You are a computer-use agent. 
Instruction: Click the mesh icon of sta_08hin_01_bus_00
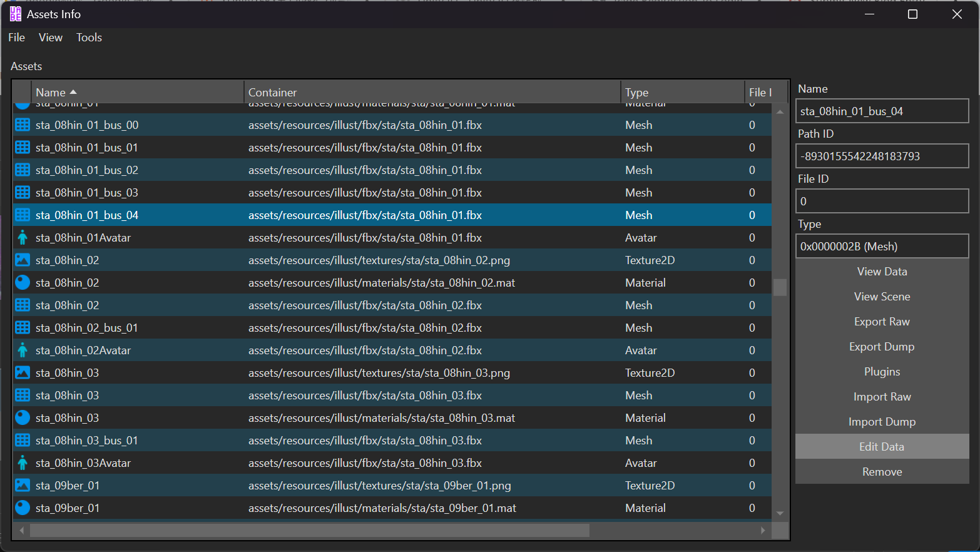(23, 125)
